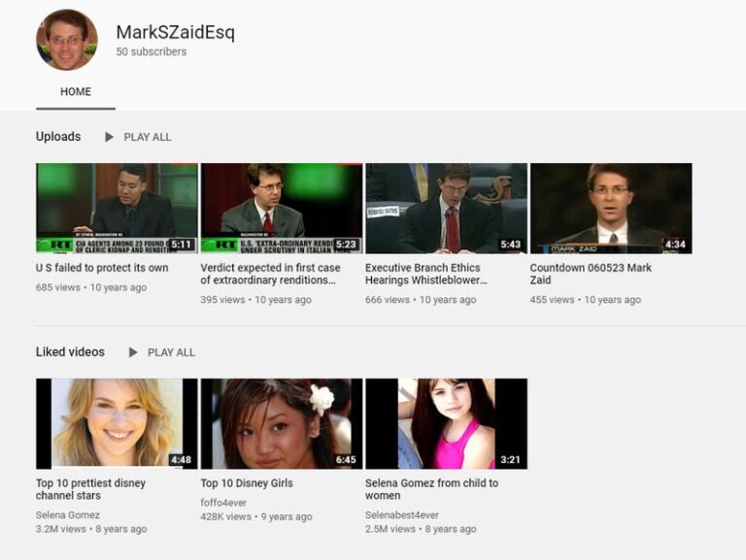Click title 'Verdict expected in first case of extraordinary renditions'
The height and width of the screenshot is (560, 746).
[x=270, y=274]
